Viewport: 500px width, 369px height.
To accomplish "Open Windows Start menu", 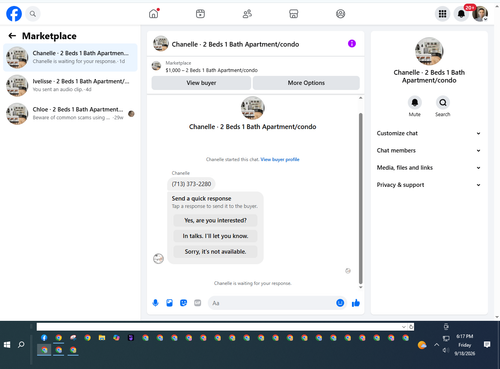I will click(7, 345).
